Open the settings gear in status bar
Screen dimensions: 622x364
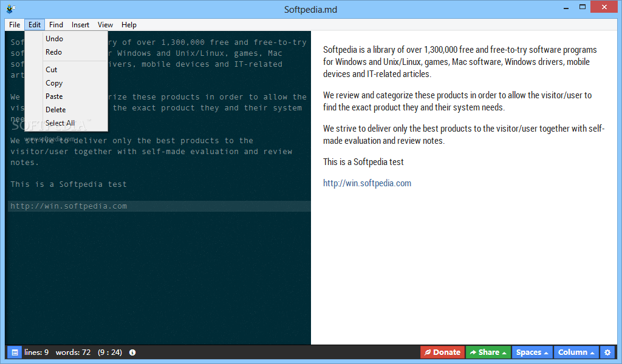point(607,352)
